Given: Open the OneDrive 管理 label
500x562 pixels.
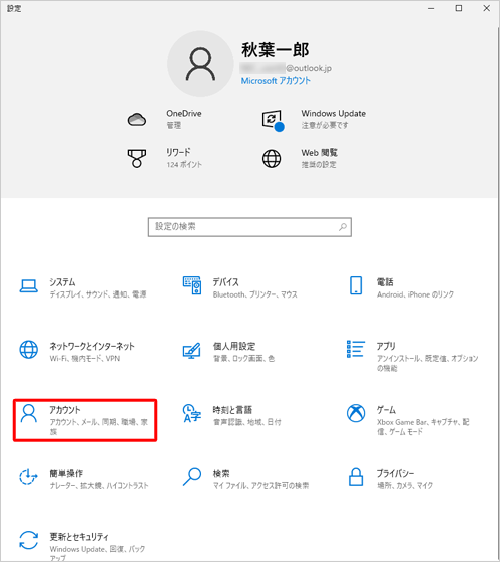Looking at the screenshot, I should (173, 125).
